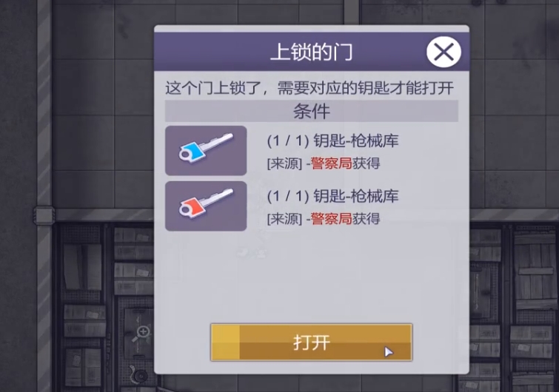Click the description text about needing keys
Image resolution: width=559 pixels, height=392 pixels.
tap(309, 87)
